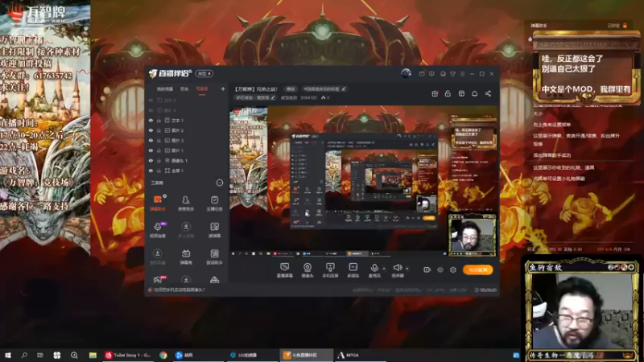
Task: Click the download tool in the left tool column
Action: (157, 256)
